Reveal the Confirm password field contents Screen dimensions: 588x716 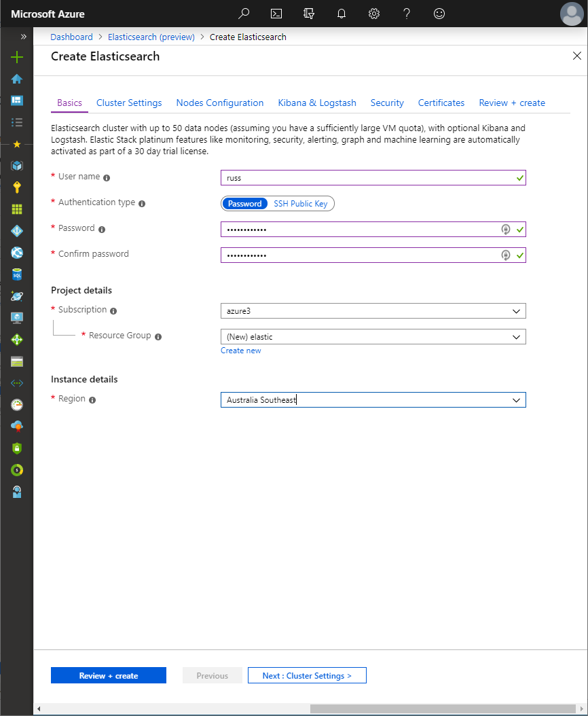click(x=505, y=255)
